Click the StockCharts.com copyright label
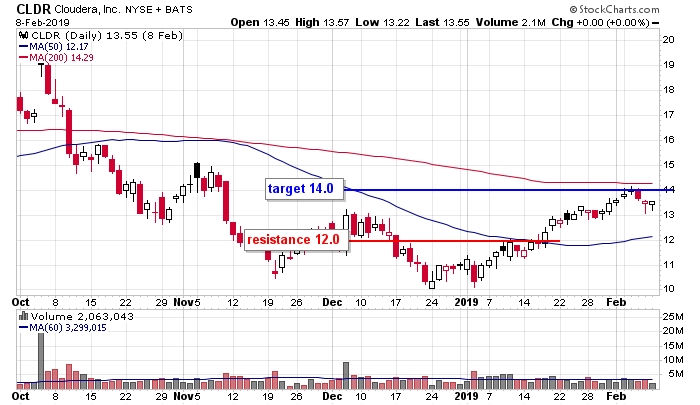 click(x=614, y=9)
